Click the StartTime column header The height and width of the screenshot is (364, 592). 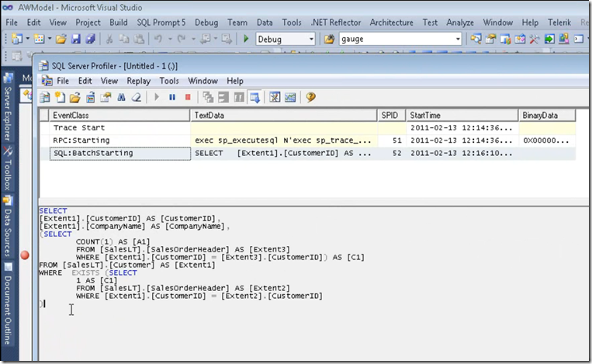(462, 116)
